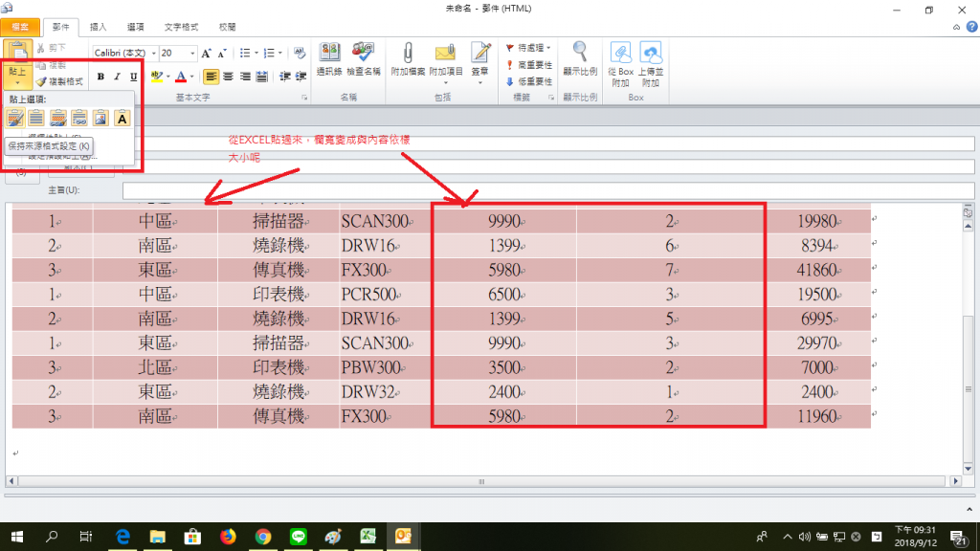Open the 檔案 File tab

(x=20, y=27)
